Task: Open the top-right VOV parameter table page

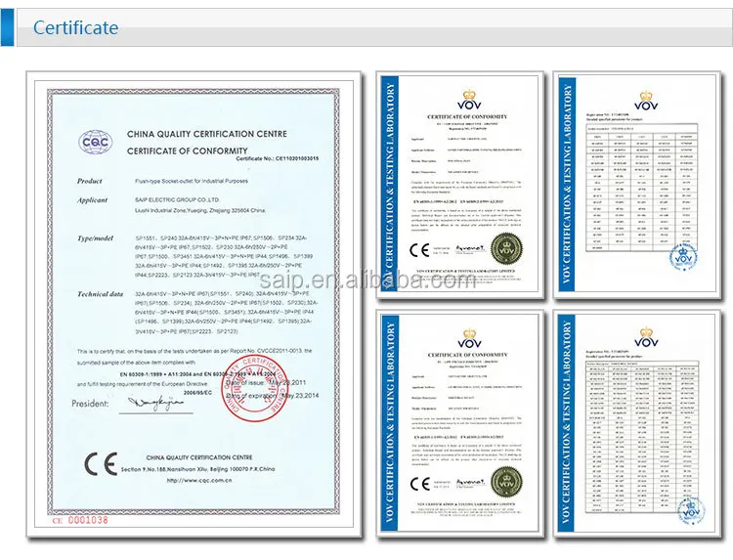Action: pos(637,185)
